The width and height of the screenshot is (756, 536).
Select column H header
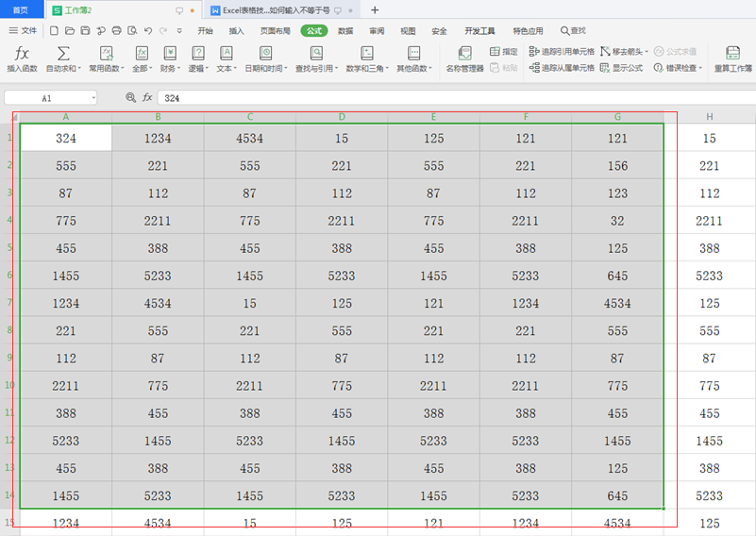709,117
